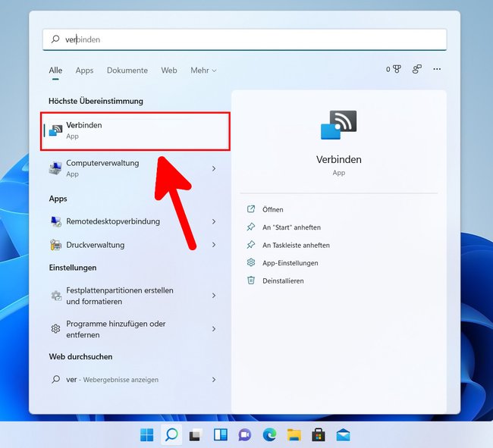Screen dimensions: 493x448
Task: Click the Festplattenpartitionen gear icon
Action: 56,296
